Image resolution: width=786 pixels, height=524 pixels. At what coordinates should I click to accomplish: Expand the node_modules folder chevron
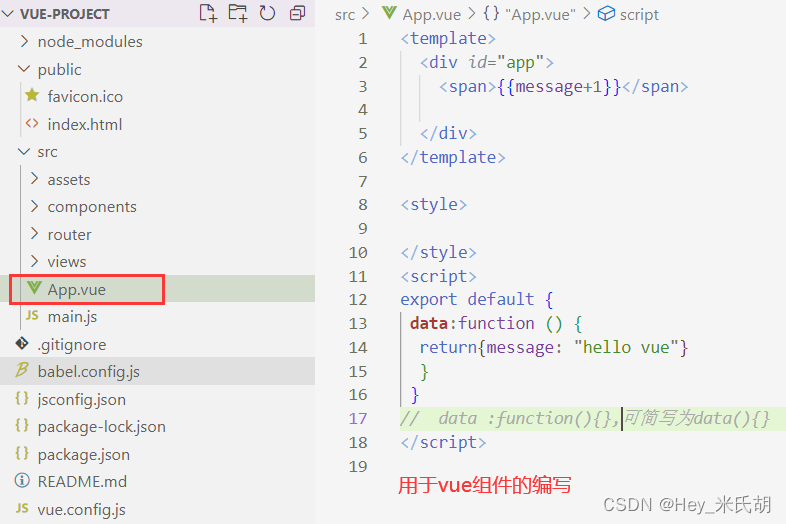[x=24, y=41]
